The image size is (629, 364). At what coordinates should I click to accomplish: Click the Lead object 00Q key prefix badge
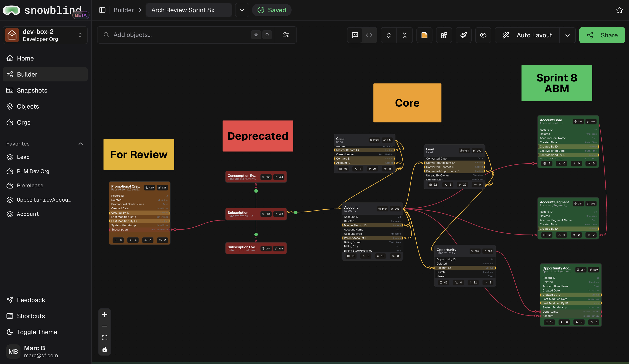pos(477,150)
